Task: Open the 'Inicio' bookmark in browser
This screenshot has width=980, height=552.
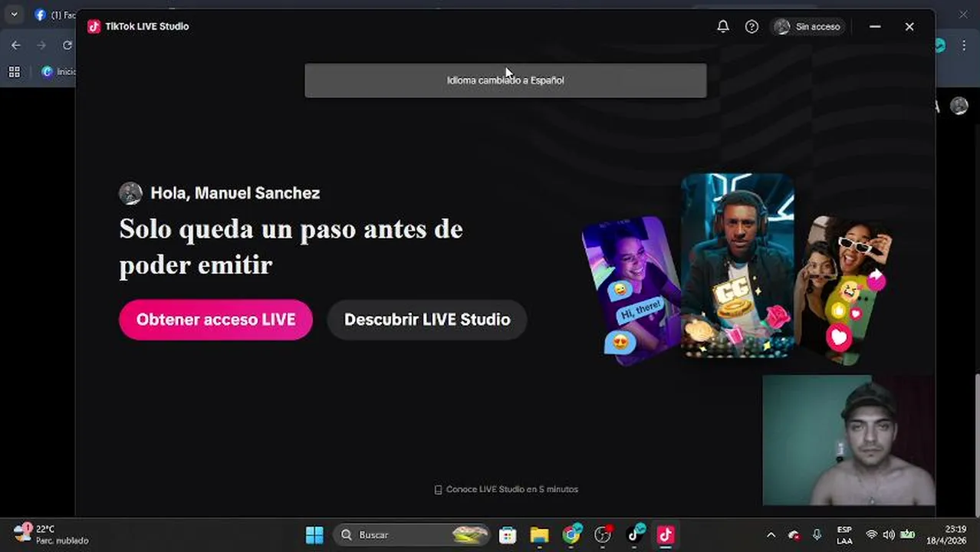Action: pos(60,71)
